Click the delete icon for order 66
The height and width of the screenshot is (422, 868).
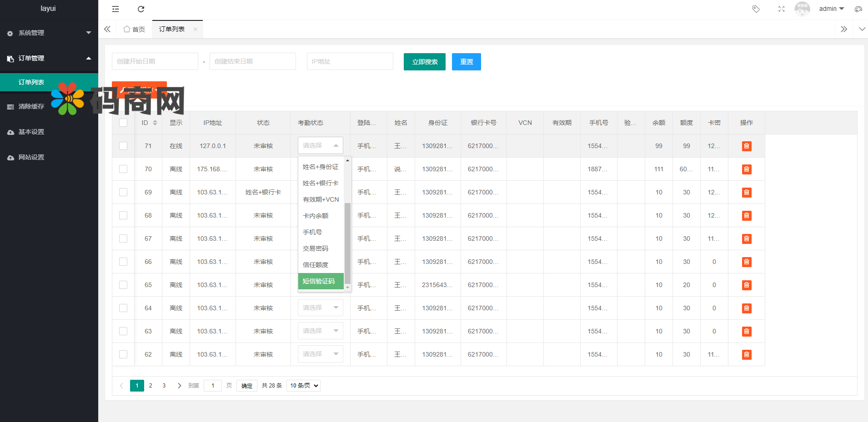click(x=746, y=262)
